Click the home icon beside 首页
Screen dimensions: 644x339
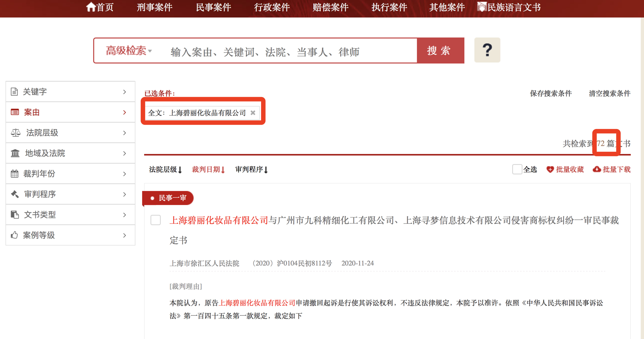(91, 7)
